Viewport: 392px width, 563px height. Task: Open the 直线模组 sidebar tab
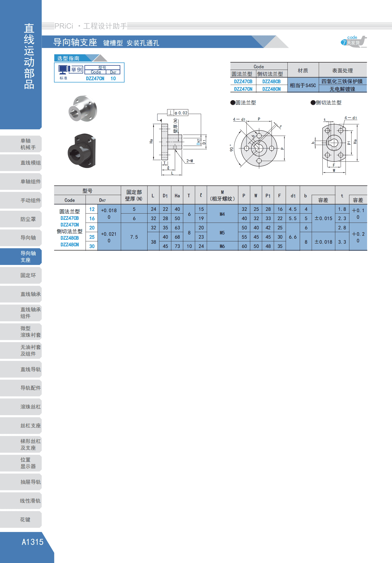point(21,163)
